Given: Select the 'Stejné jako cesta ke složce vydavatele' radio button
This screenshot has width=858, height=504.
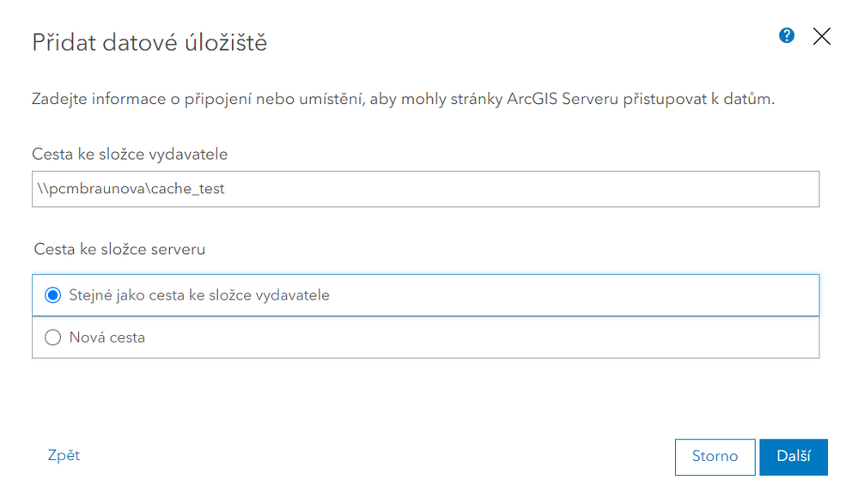Looking at the screenshot, I should (53, 295).
